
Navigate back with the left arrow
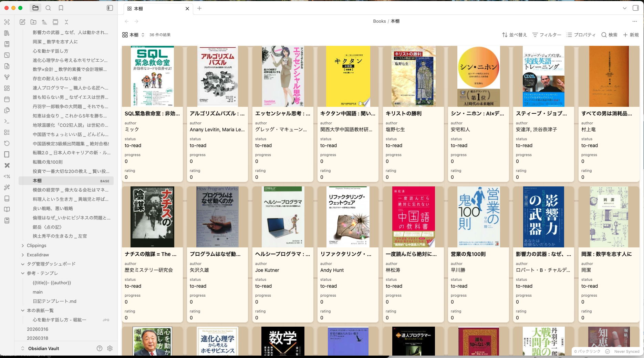127,21
